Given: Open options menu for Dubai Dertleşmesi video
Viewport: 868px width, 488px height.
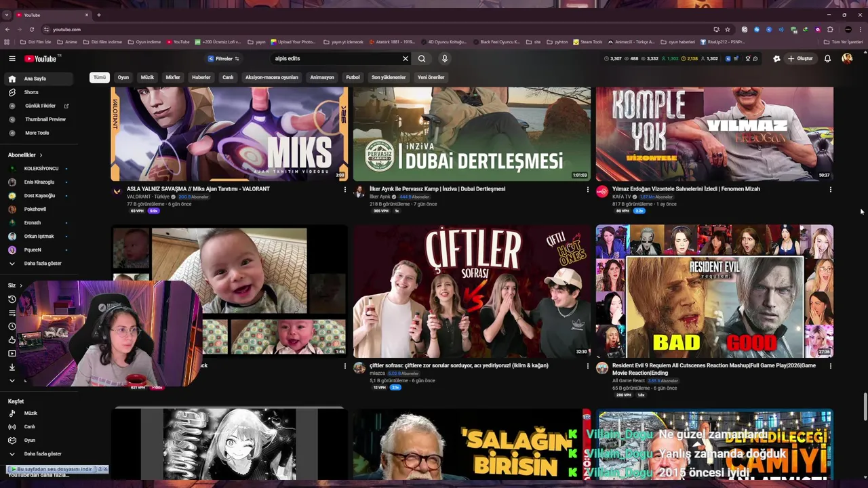Looking at the screenshot, I should pos(587,190).
